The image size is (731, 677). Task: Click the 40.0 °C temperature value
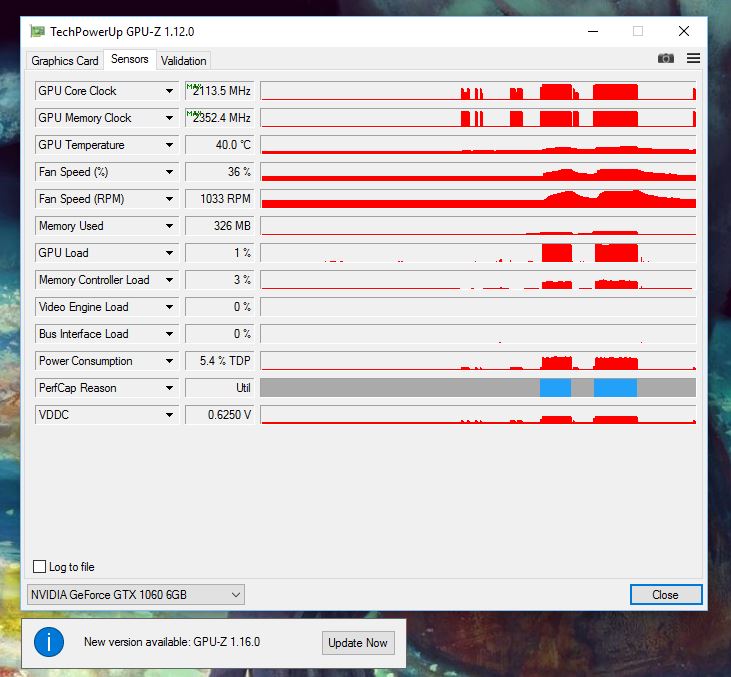220,145
